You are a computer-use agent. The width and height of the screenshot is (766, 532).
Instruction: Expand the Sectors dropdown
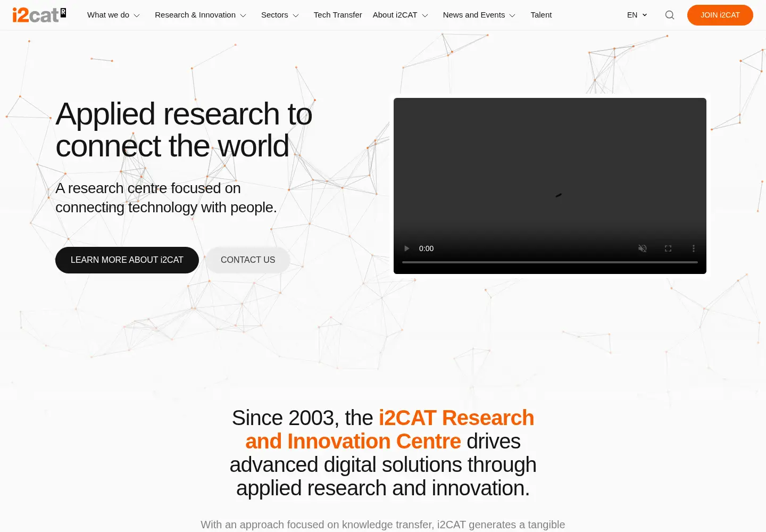coord(280,15)
